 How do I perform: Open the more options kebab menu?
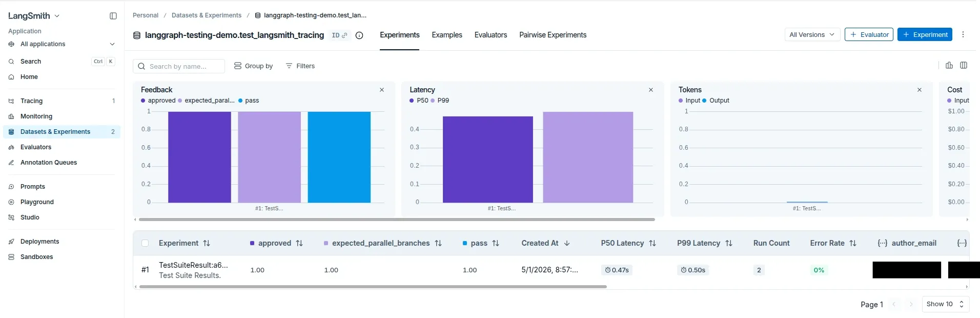point(963,34)
